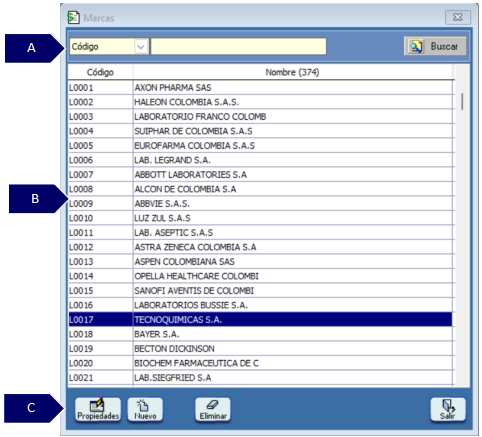Select HALEON COLOMBIA S.A.S. entry

click(x=260, y=102)
